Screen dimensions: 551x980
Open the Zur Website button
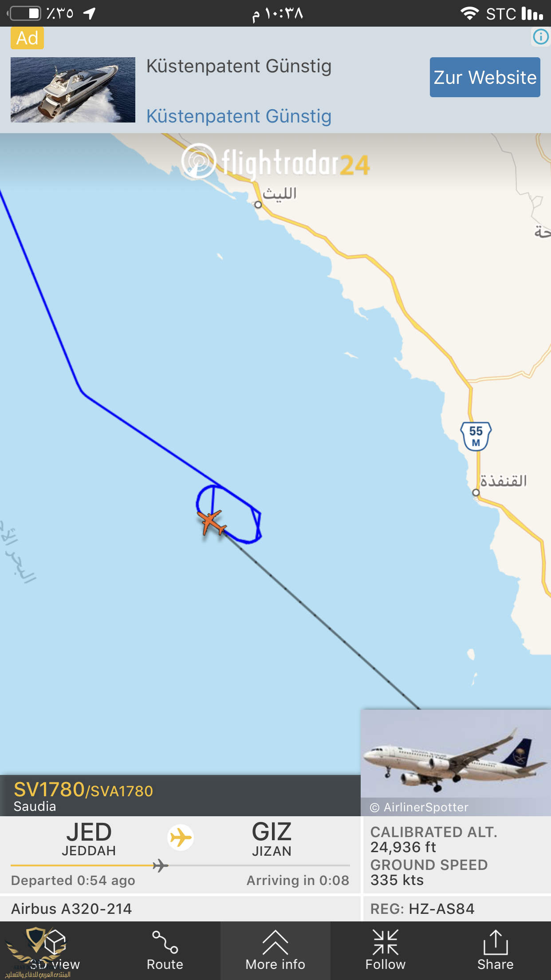pos(485,77)
